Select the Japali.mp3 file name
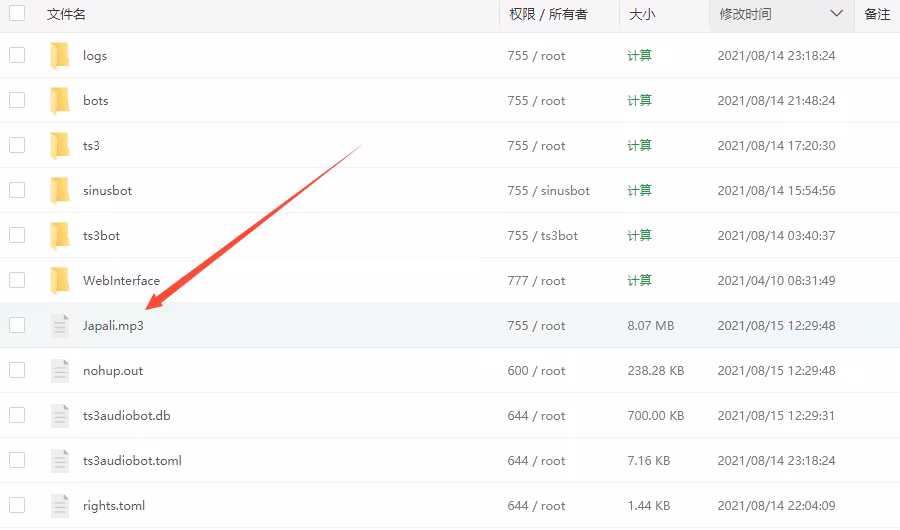900x530 pixels. tap(113, 326)
